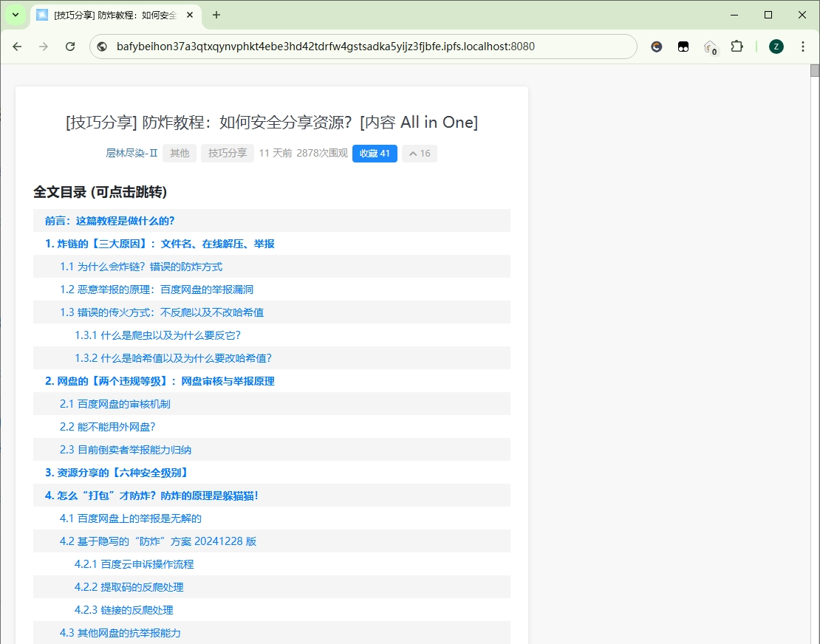The height and width of the screenshot is (644, 820).
Task: Open a new tab with plus button
Action: coord(216,15)
